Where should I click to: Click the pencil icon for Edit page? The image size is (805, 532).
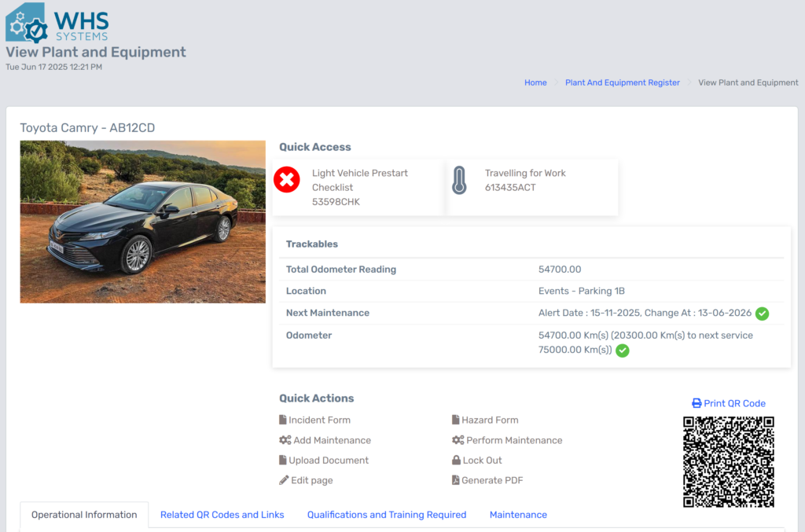284,480
